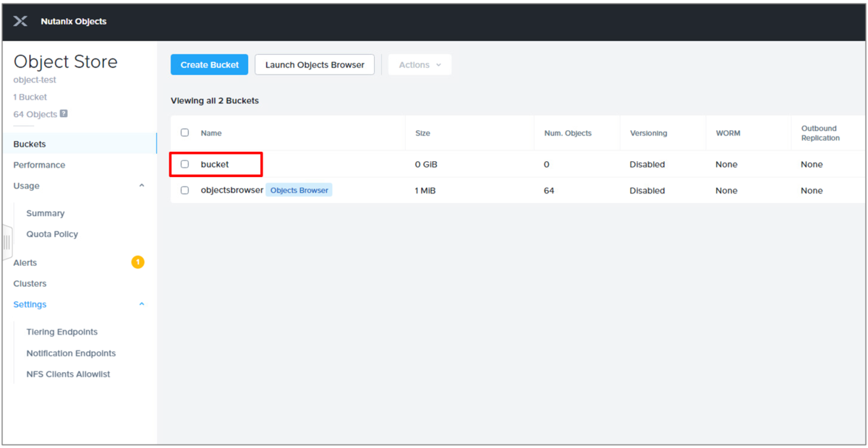Image resolution: width=868 pixels, height=448 pixels.
Task: Click Launch Objects Browser button
Action: click(315, 65)
